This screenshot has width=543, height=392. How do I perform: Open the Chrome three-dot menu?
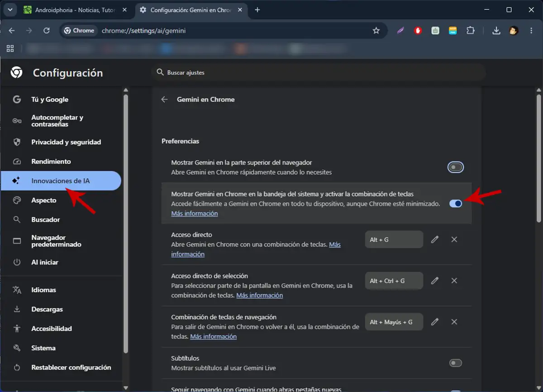tap(531, 31)
